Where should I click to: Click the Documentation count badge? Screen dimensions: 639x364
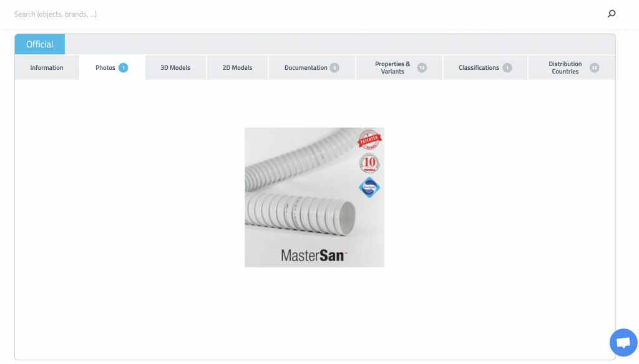tap(334, 67)
